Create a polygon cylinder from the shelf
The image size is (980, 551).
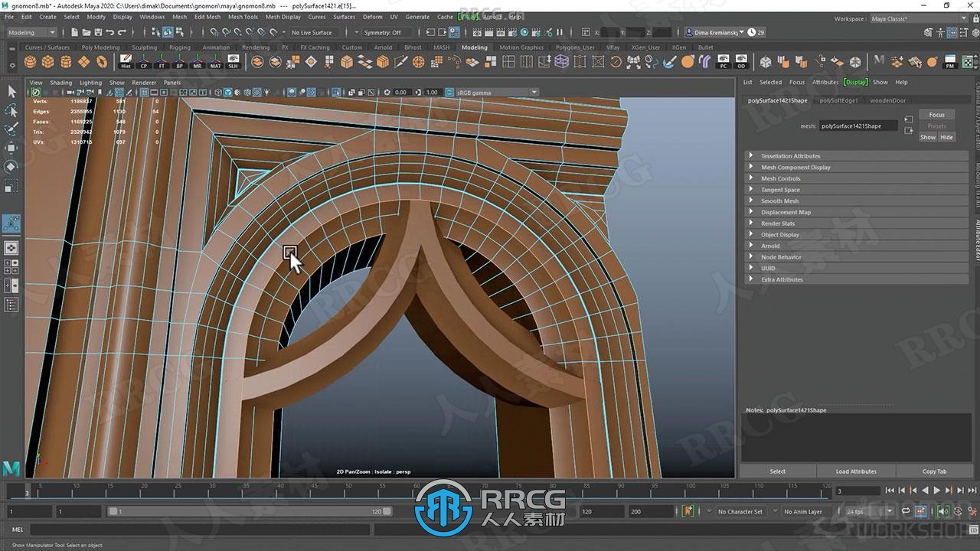[x=66, y=62]
